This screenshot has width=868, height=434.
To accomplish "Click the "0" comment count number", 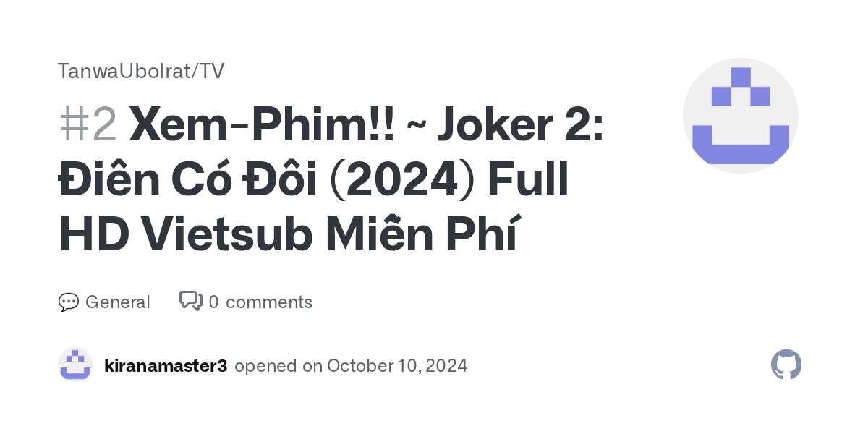I will point(213,302).
